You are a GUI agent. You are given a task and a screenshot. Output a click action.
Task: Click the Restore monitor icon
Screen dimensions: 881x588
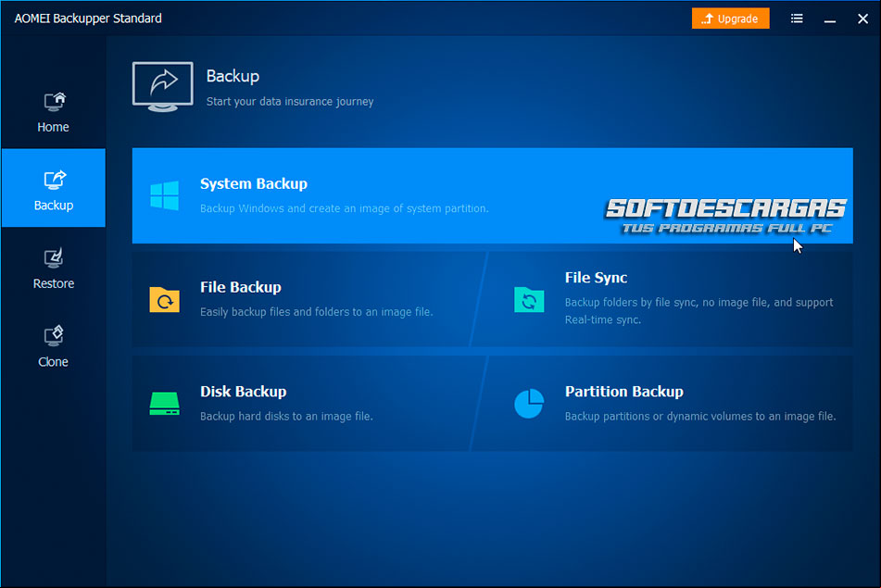(54, 258)
